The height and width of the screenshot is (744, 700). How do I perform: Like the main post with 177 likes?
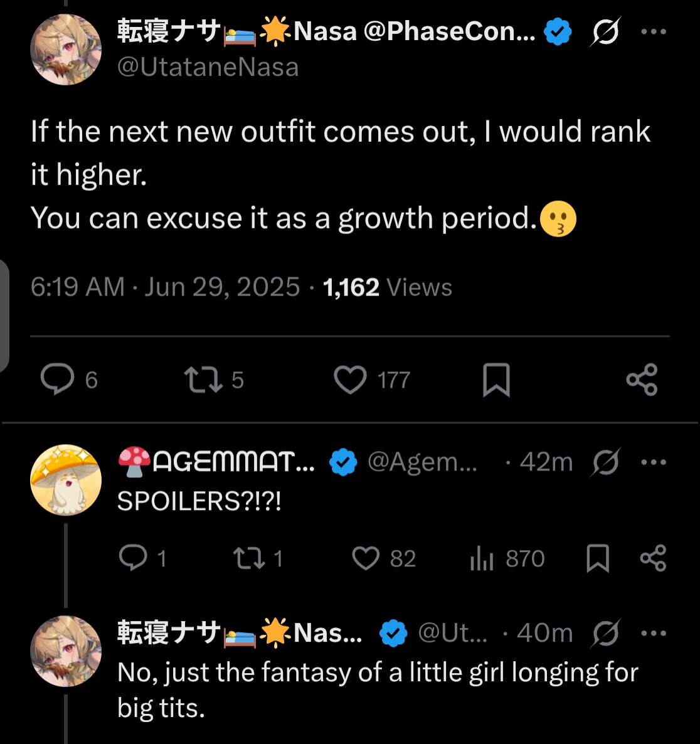pos(350,380)
